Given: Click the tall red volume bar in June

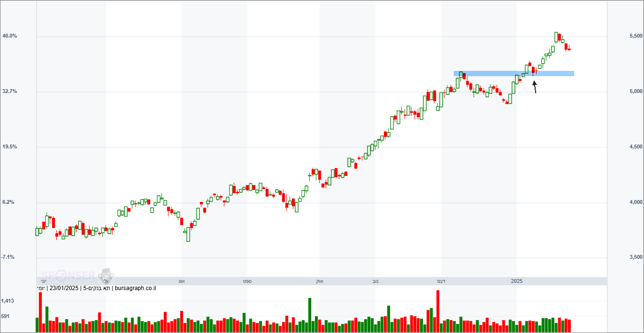Looking at the screenshot, I should click(40, 312).
